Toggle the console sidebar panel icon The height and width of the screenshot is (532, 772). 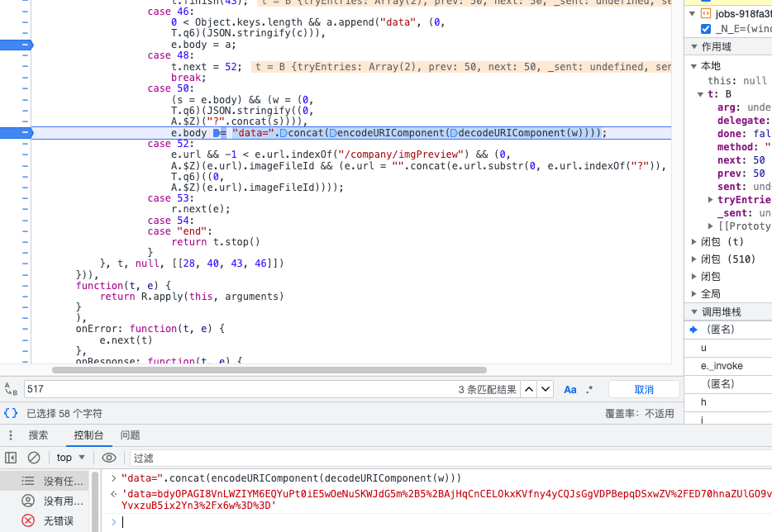tap(11, 458)
